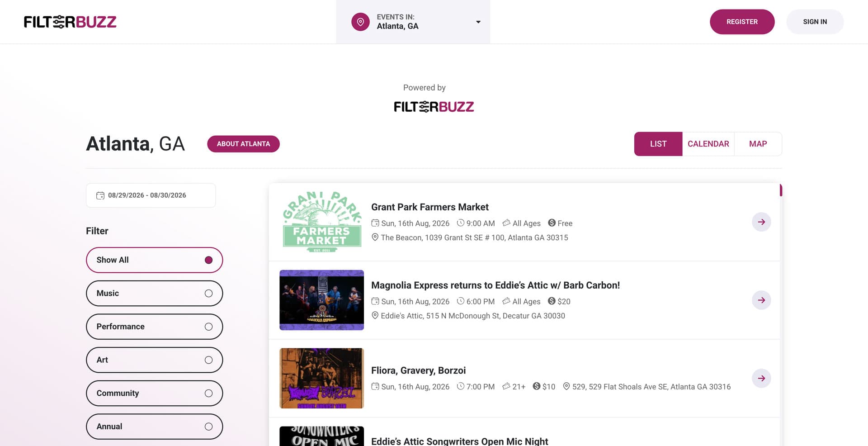Click map pin icon beside The Beacon address

(375, 237)
